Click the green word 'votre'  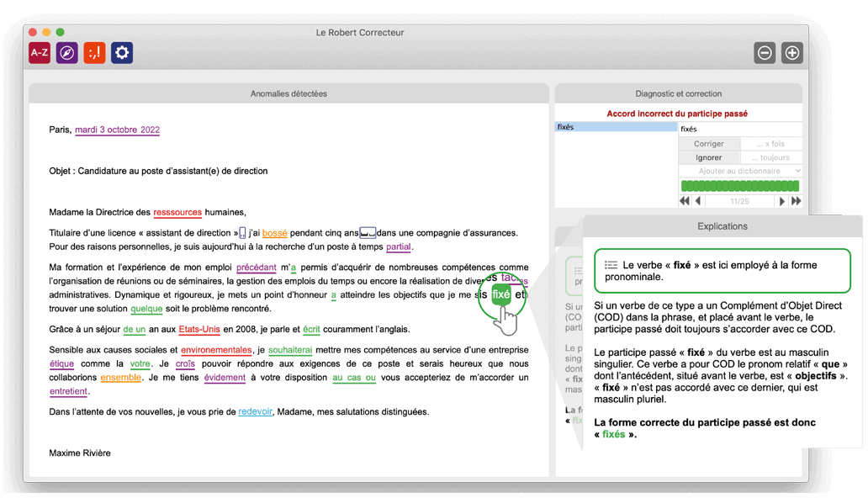[140, 364]
